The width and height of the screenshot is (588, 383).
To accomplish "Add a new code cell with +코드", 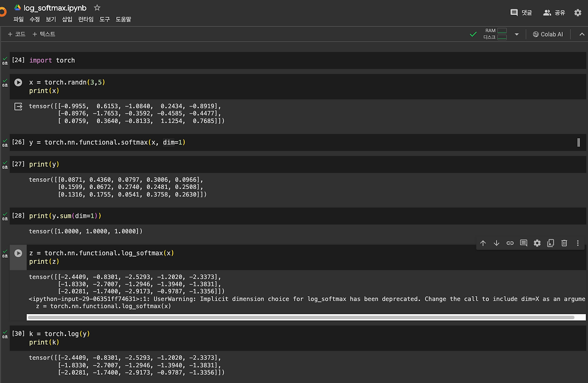I will pyautogui.click(x=17, y=34).
